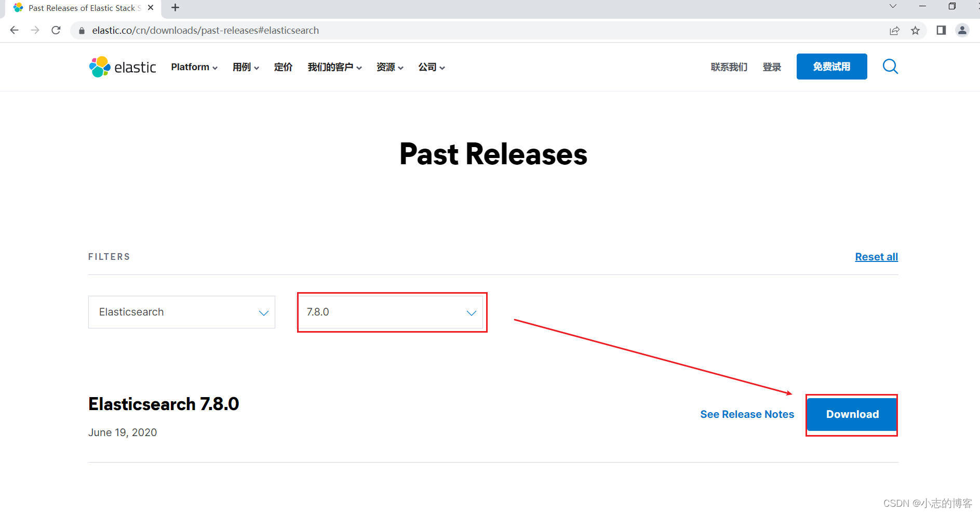Expand the 资源 menu
980x513 pixels.
[390, 67]
